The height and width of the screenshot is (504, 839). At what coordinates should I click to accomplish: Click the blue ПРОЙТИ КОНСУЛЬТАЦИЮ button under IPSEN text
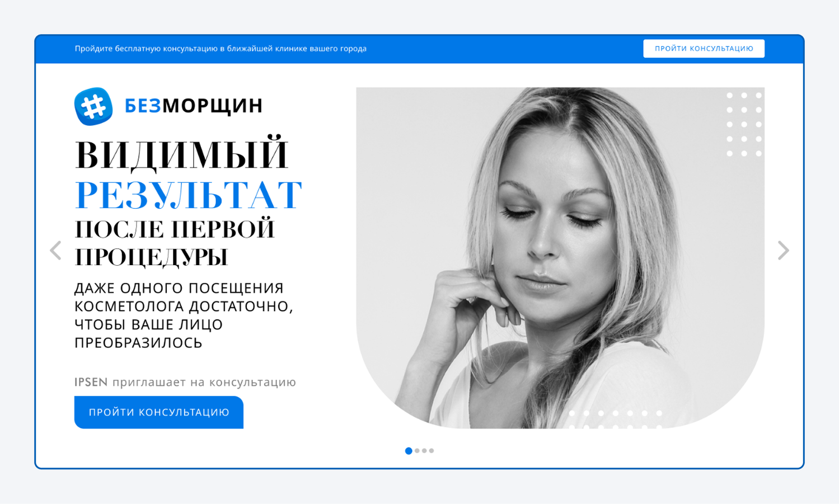tap(159, 412)
